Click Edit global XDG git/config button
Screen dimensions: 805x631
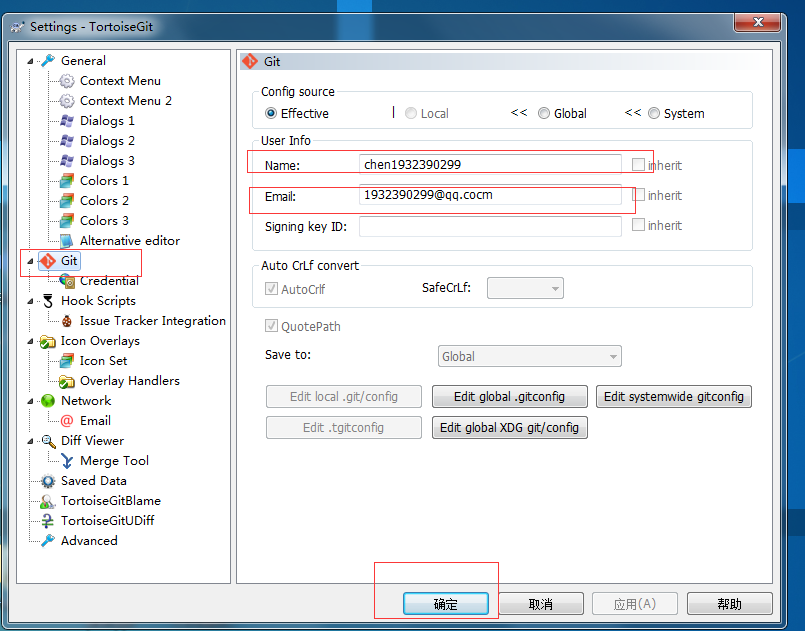pyautogui.click(x=509, y=428)
